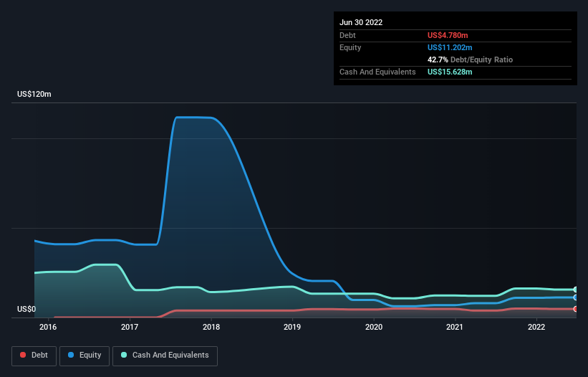Click the 42.7% Debt/Equity Ratio text
Viewport: 588px width, 377px height.
tap(470, 59)
